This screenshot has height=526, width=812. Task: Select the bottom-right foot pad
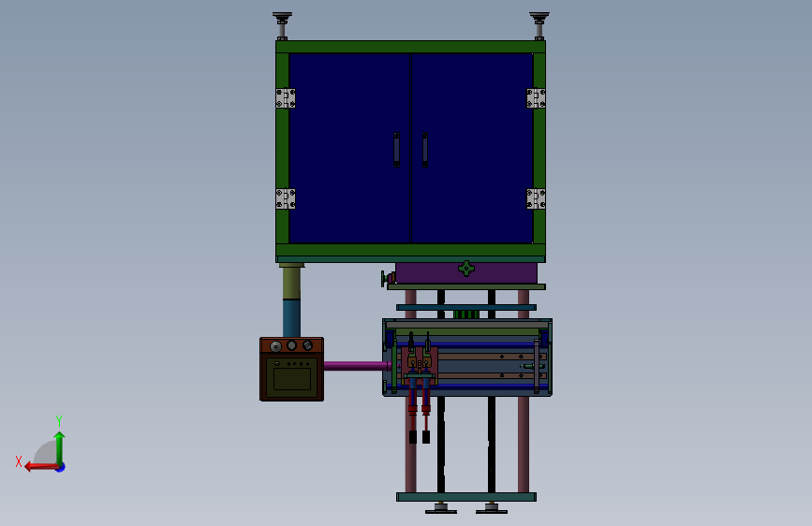492,508
